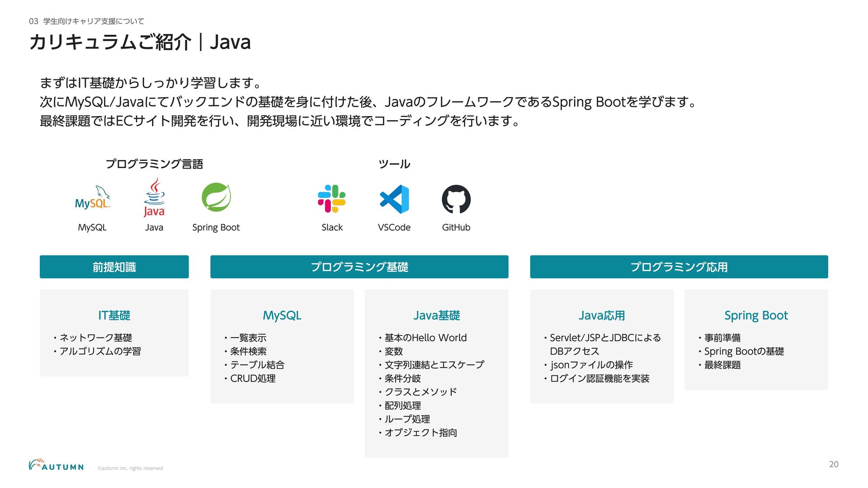Click the slide title カリキュラムご紹介 | Java

click(140, 42)
